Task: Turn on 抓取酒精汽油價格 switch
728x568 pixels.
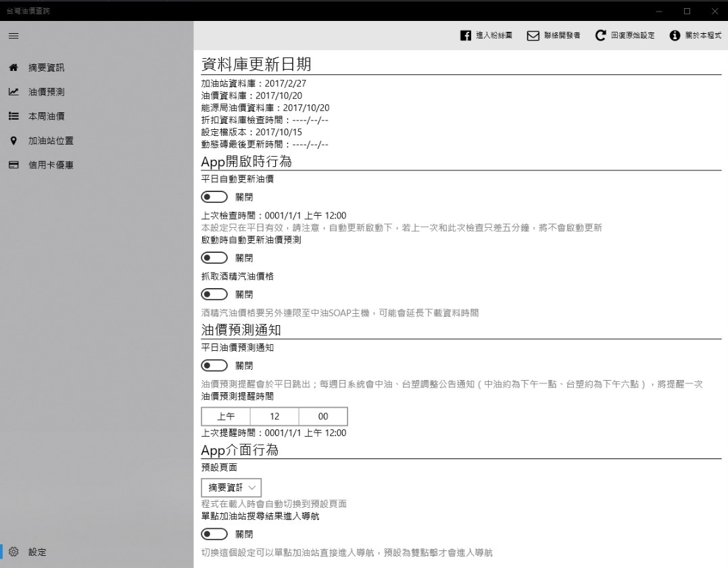Action: [214, 293]
